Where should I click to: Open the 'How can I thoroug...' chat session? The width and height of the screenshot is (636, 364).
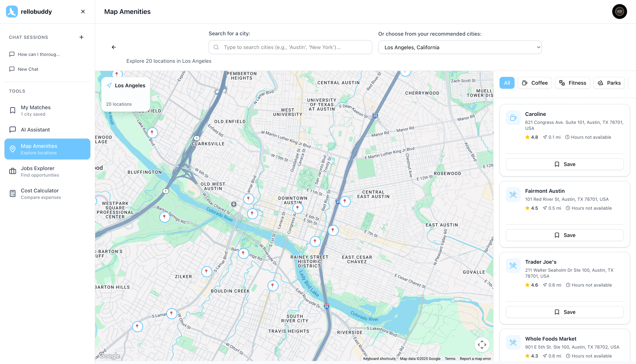coord(39,54)
